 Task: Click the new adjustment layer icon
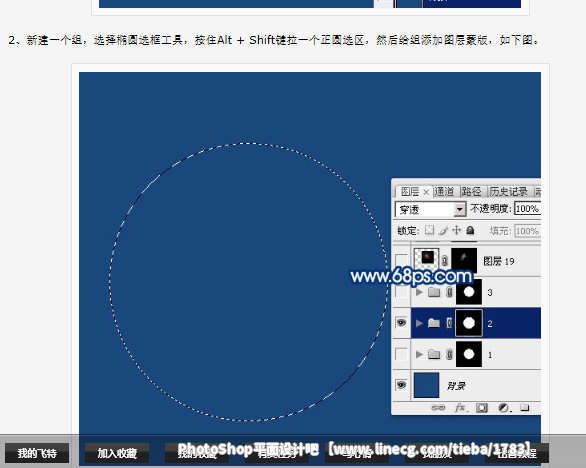pyautogui.click(x=504, y=407)
